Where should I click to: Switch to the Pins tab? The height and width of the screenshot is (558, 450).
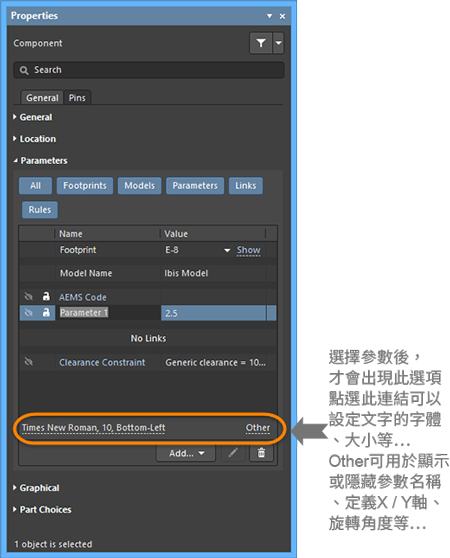[77, 98]
